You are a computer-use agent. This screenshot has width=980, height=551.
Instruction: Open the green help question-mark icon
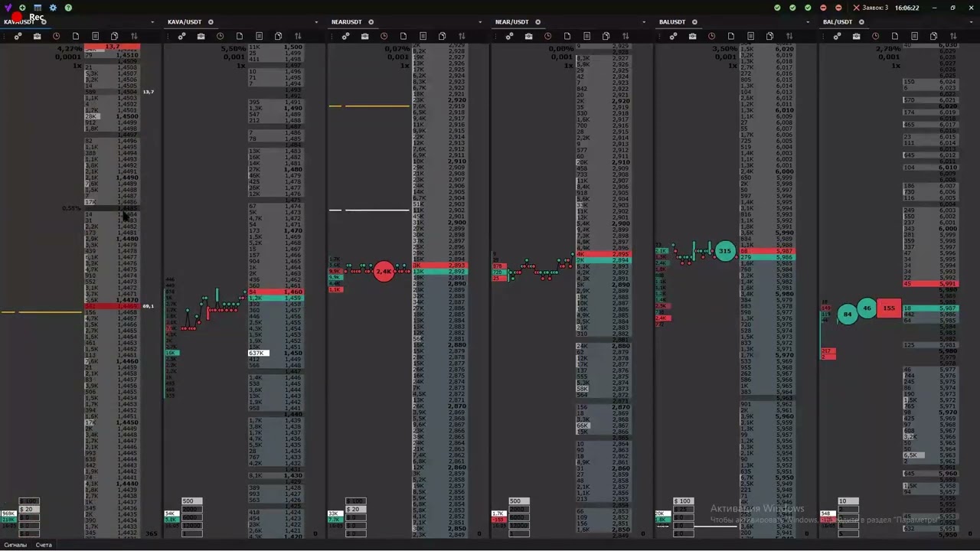pos(68,8)
